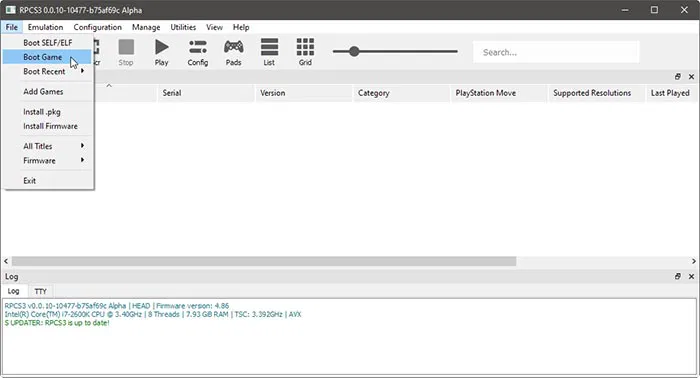This screenshot has height=378, width=700.
Task: Open the Pads controller icon
Action: (x=233, y=52)
